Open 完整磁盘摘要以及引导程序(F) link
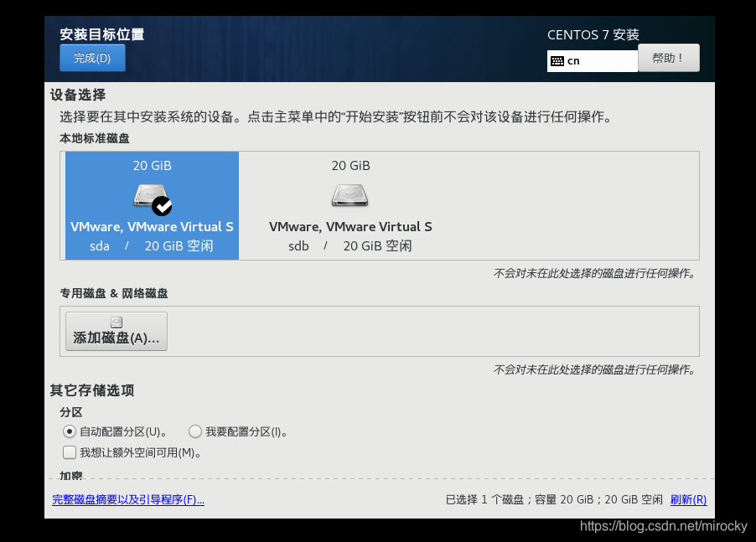 tap(127, 499)
